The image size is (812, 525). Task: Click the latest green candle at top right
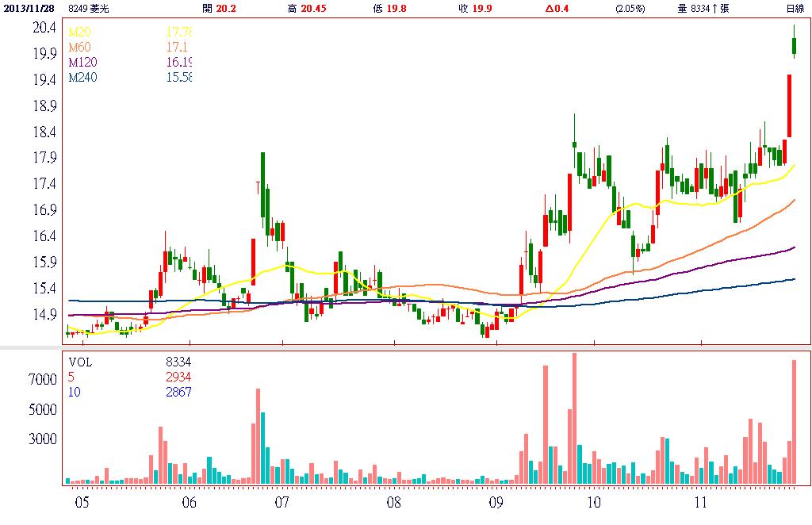pos(794,46)
